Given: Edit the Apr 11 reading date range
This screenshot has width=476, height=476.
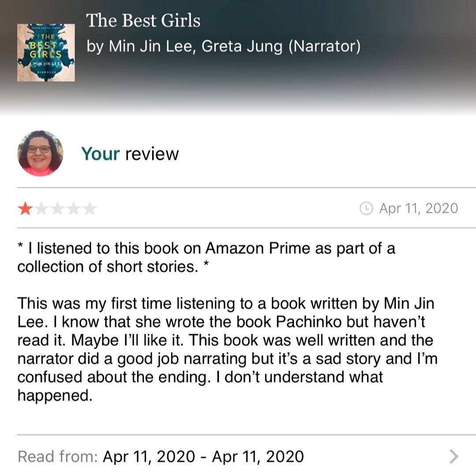Looking at the screenshot, I should point(203,456).
